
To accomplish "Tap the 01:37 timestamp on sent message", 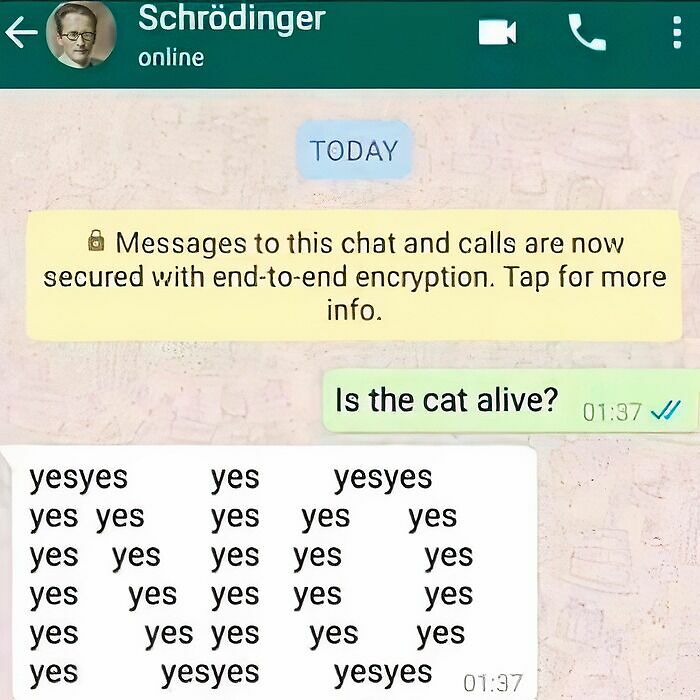I will 612,412.
